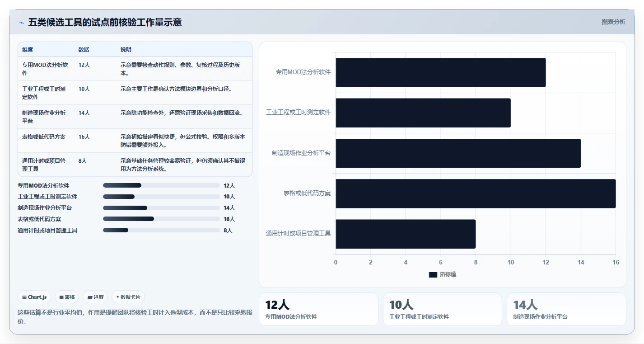Screen dimensions: 644x344
Task: Select the 进度 tag chip
Action: click(96, 297)
